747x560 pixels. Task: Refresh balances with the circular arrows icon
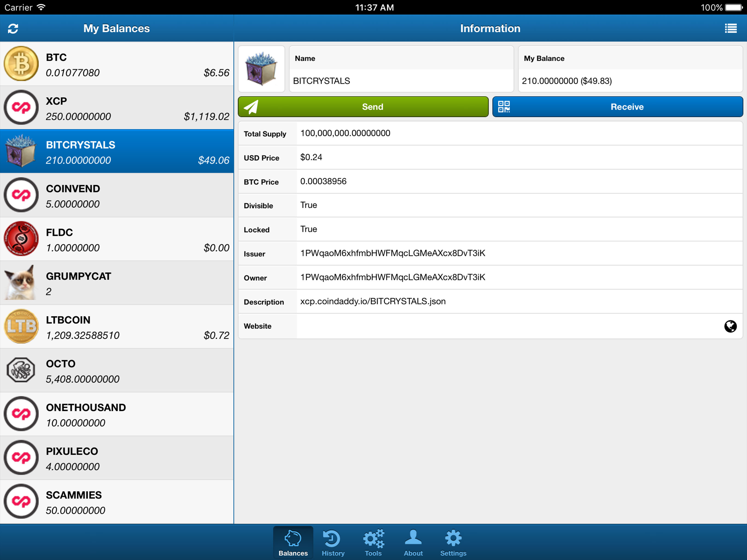13,29
